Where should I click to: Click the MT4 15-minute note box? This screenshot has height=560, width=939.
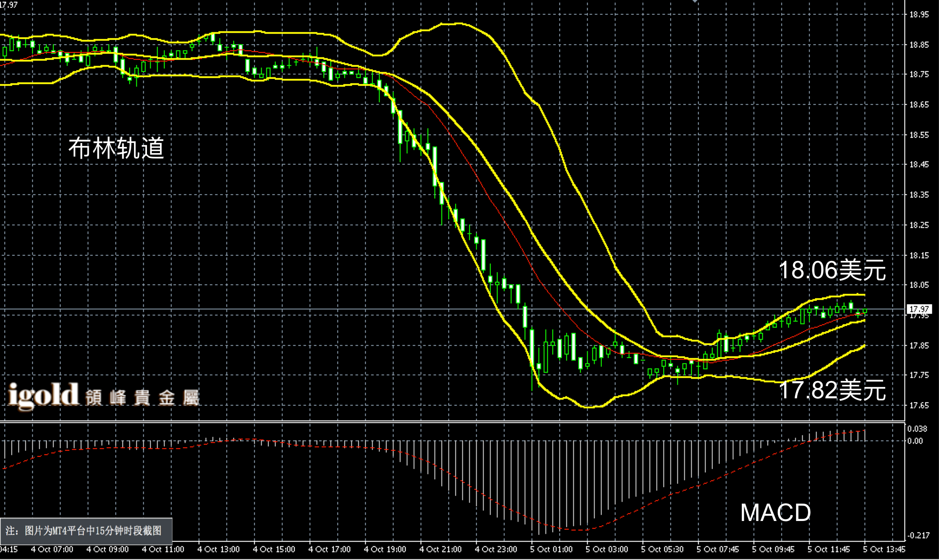point(86,531)
